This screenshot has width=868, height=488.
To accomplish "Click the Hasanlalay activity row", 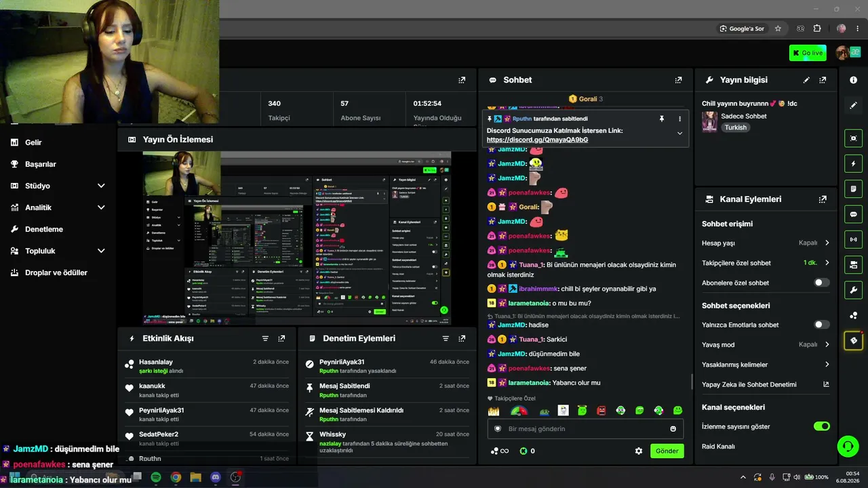I will 207,365.
